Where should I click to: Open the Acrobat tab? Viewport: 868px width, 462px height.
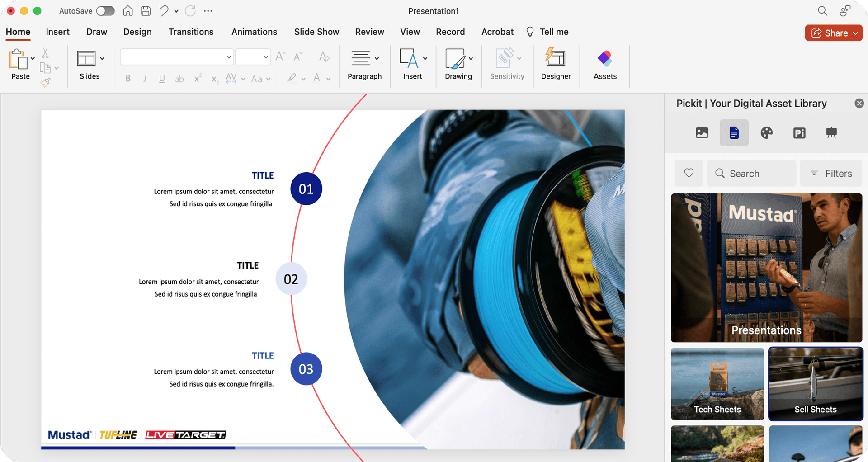[497, 32]
